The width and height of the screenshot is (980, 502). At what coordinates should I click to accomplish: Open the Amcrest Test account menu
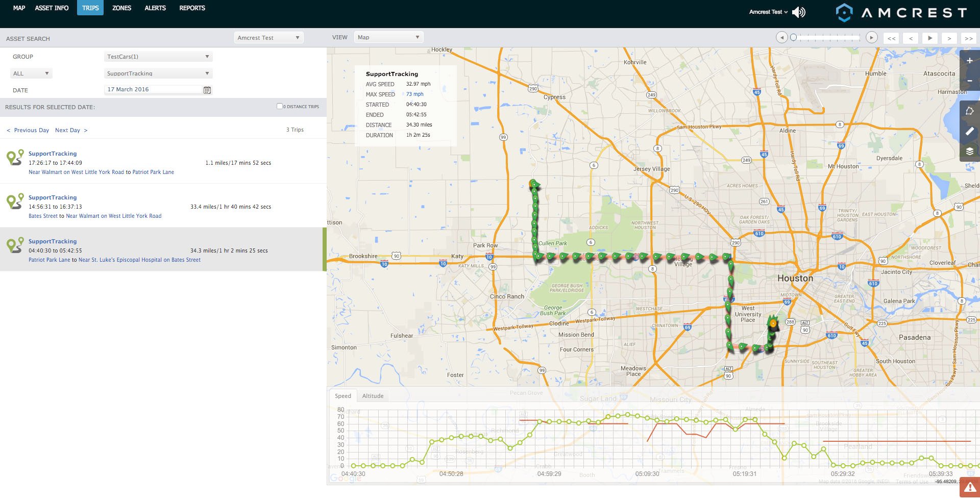(x=768, y=12)
